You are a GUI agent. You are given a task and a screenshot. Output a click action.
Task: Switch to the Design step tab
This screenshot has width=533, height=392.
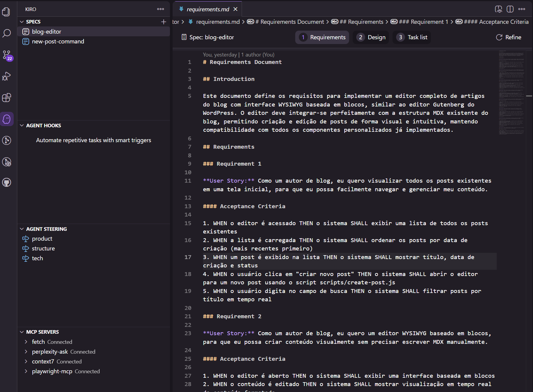tap(371, 37)
